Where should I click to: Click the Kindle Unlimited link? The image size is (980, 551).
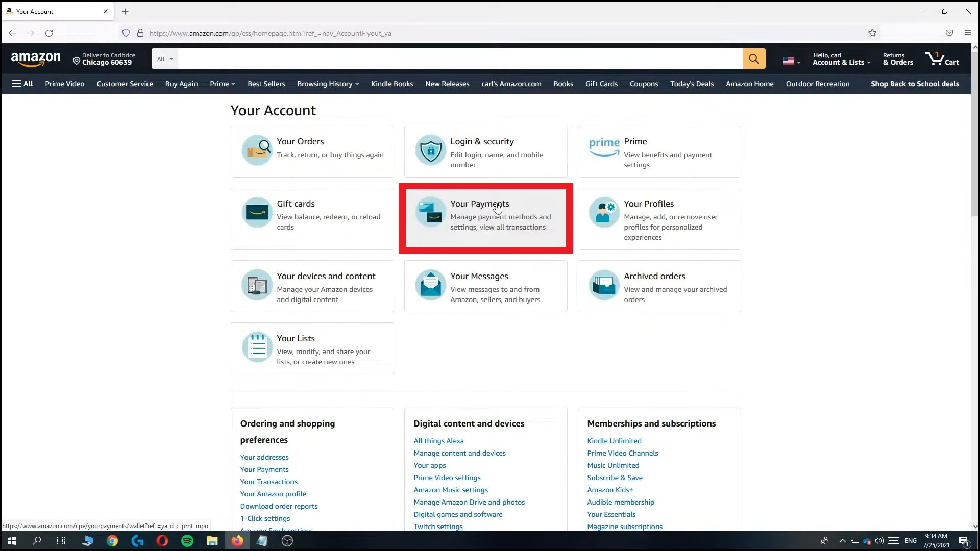614,441
